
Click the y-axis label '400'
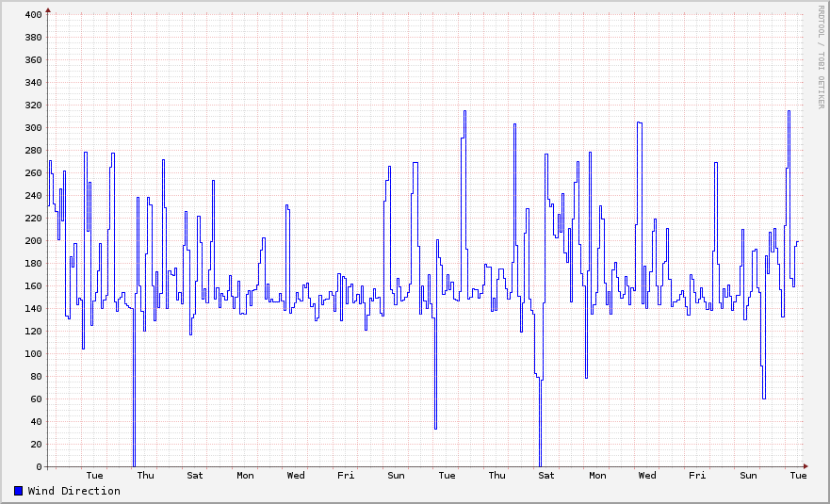[33, 15]
